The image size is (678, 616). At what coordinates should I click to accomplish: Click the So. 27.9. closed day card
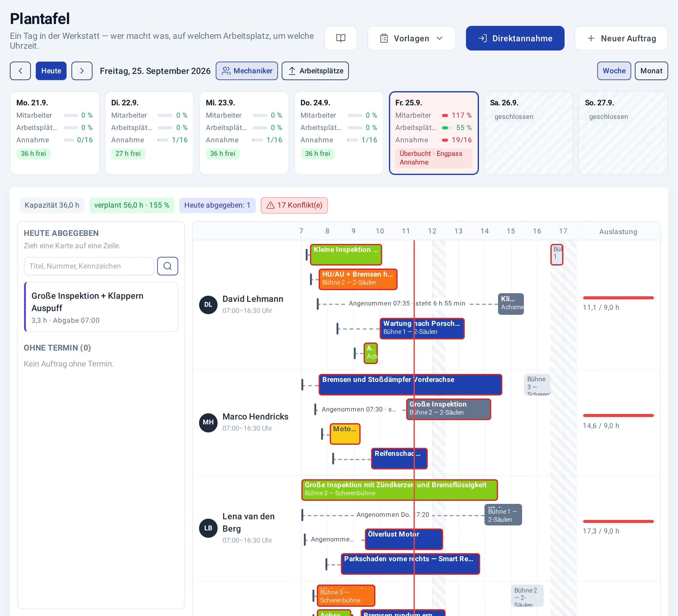pos(623,133)
